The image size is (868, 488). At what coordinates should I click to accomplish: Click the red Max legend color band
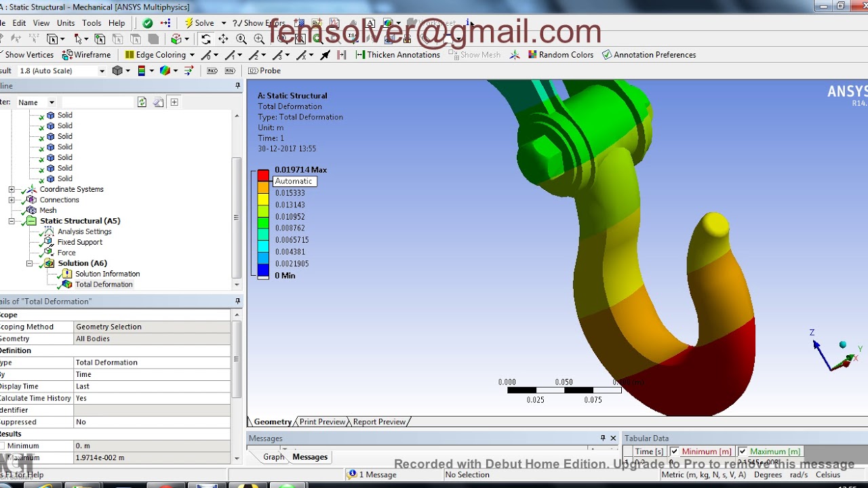click(x=263, y=176)
